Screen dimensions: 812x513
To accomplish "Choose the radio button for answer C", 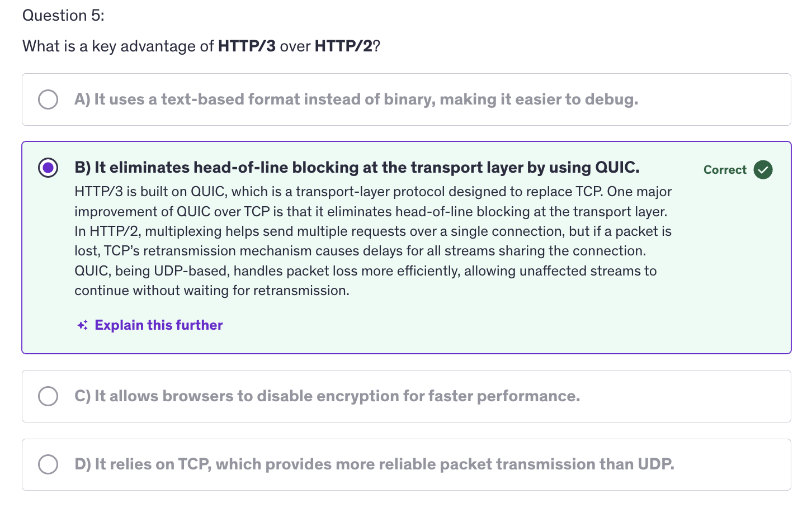I will tap(48, 396).
